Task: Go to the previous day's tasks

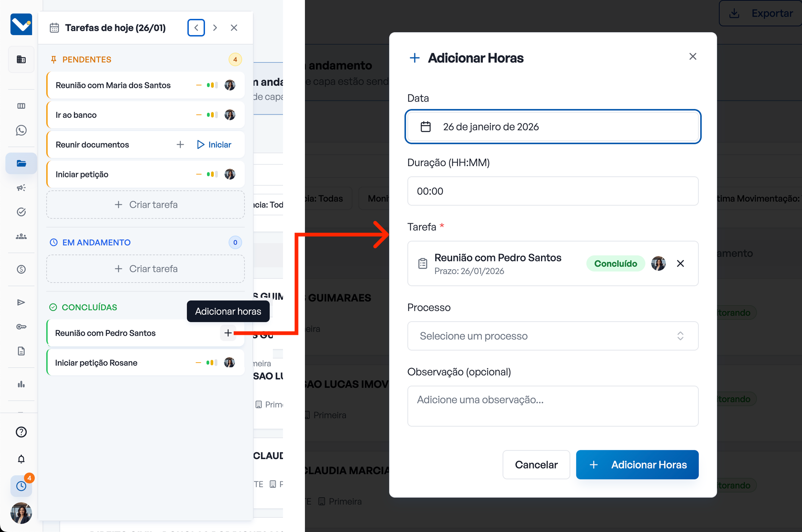Action: tap(196, 27)
